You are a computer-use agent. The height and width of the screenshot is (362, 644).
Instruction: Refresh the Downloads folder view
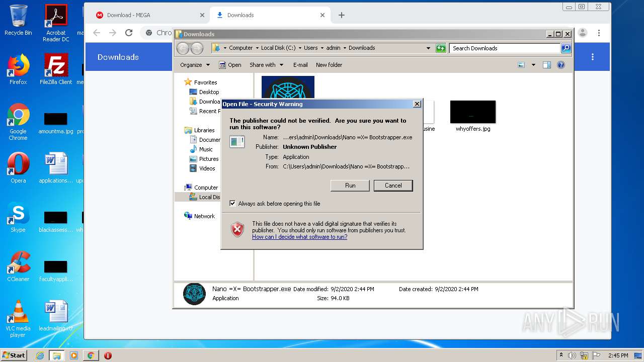pyautogui.click(x=441, y=48)
